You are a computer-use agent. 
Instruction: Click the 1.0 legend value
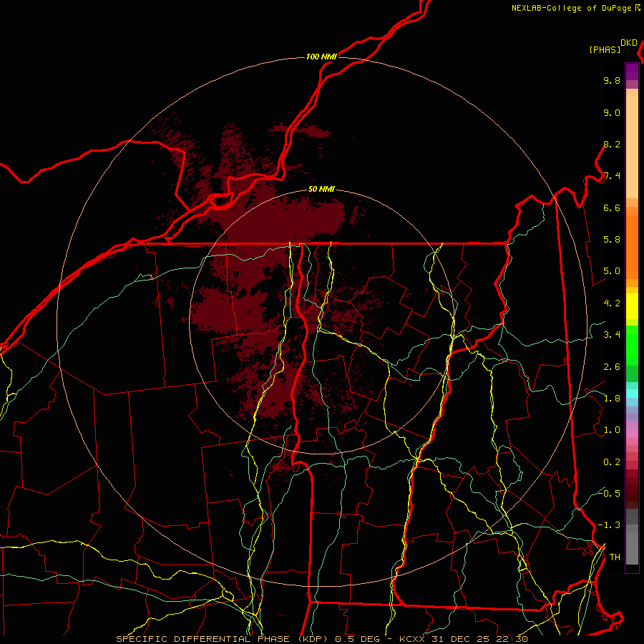pos(612,430)
